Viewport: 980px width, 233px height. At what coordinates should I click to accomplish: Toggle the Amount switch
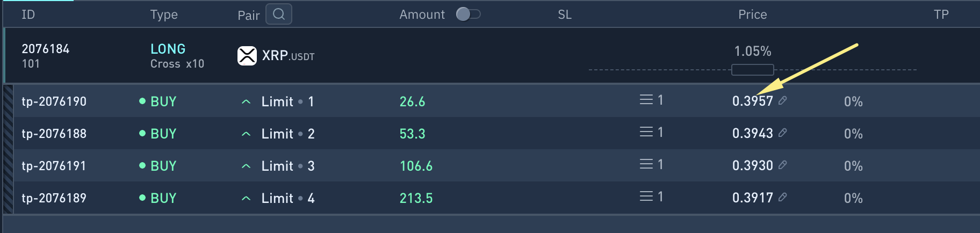coord(468,14)
